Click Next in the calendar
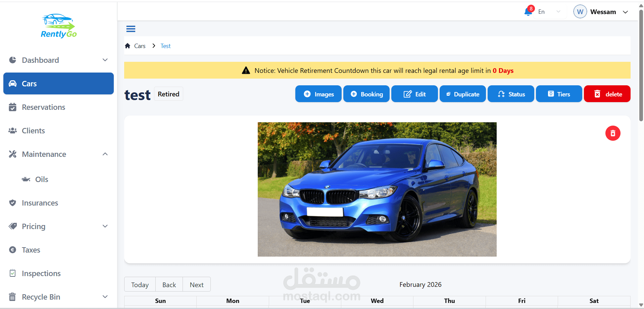Image resolution: width=644 pixels, height=309 pixels. 197,284
